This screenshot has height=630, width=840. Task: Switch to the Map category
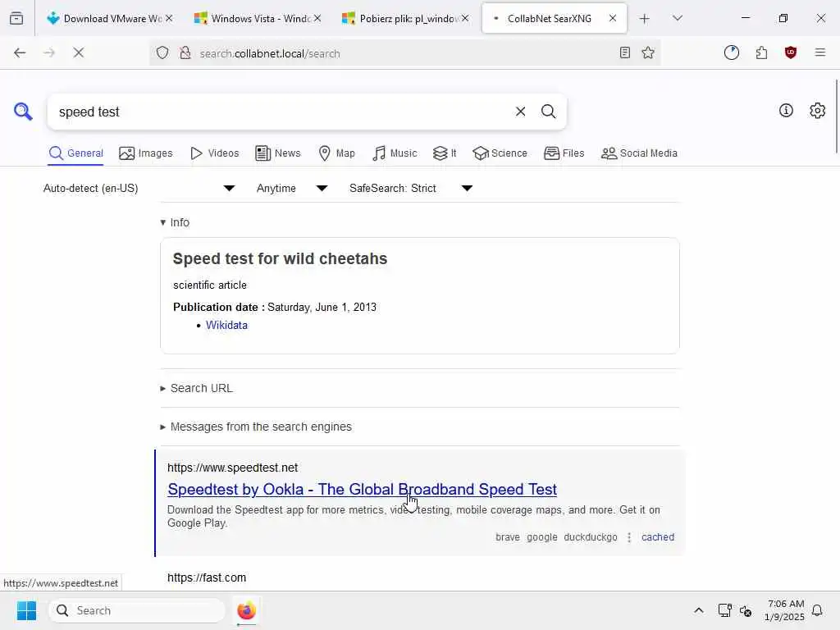[336, 153]
